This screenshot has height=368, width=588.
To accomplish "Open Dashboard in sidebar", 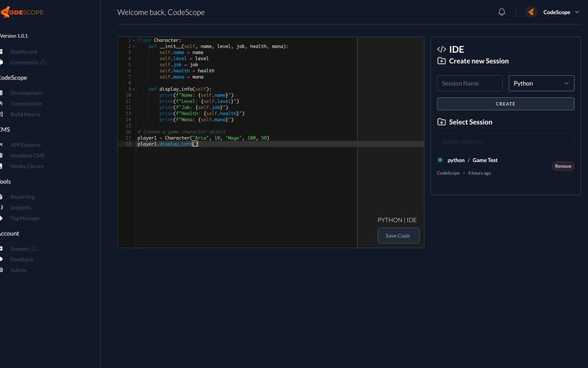I will pyautogui.click(x=24, y=52).
